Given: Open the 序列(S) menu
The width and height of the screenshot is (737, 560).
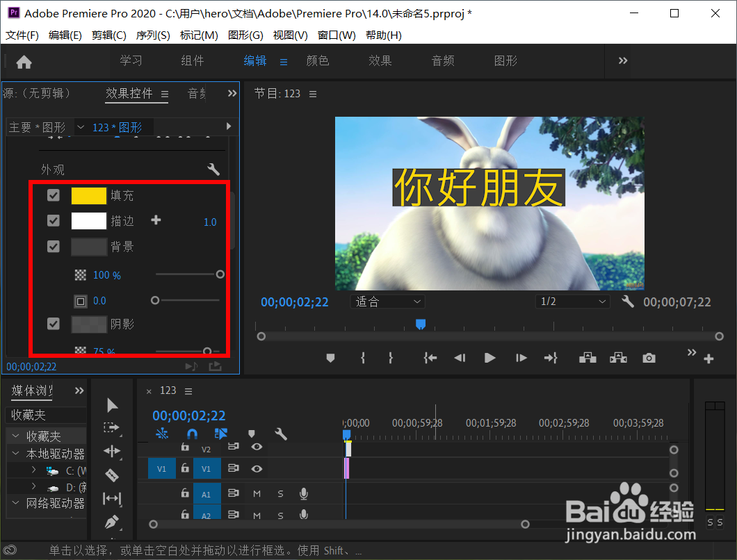Looking at the screenshot, I should pos(153,35).
